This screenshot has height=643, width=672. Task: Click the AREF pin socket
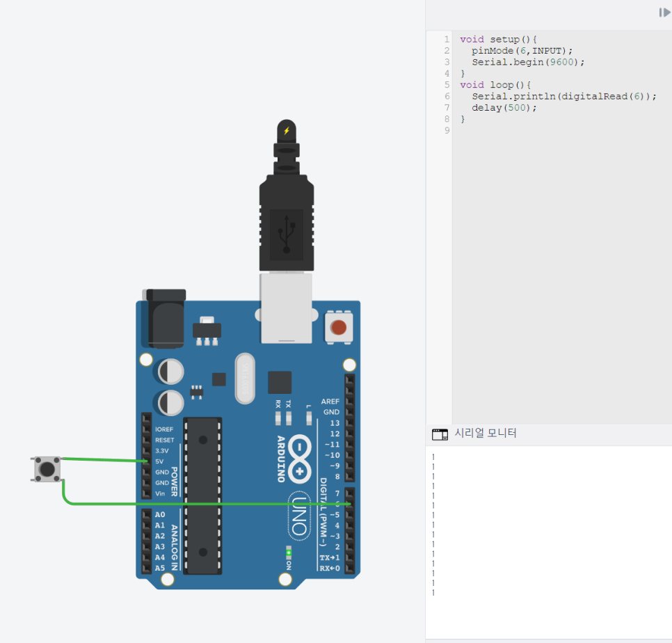[x=349, y=402]
